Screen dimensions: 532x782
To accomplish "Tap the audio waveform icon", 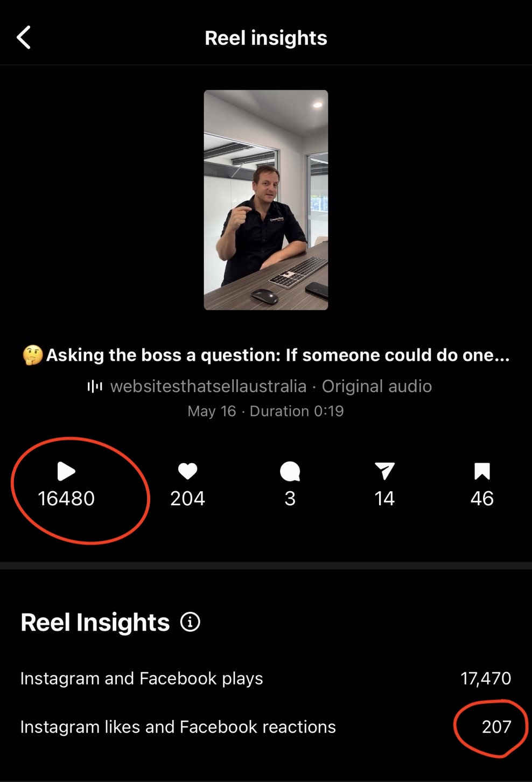I will (95, 386).
